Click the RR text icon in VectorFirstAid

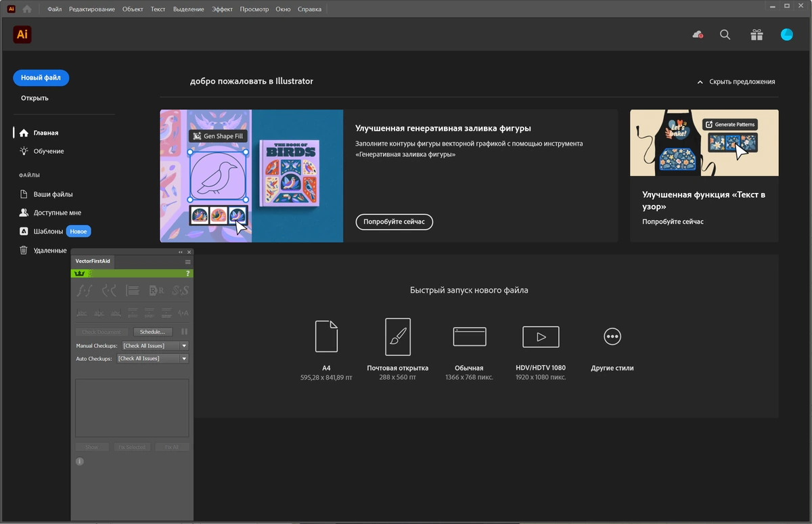156,290
